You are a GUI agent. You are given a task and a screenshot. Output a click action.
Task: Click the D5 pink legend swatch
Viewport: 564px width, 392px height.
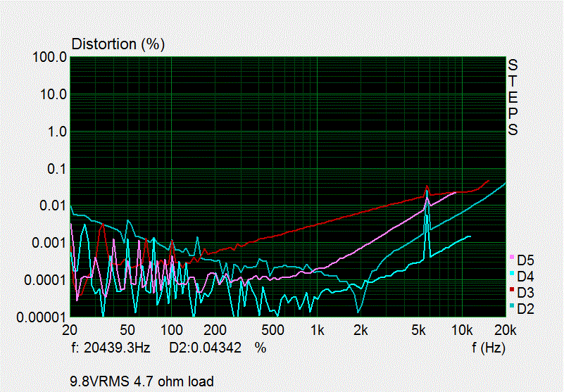point(512,257)
